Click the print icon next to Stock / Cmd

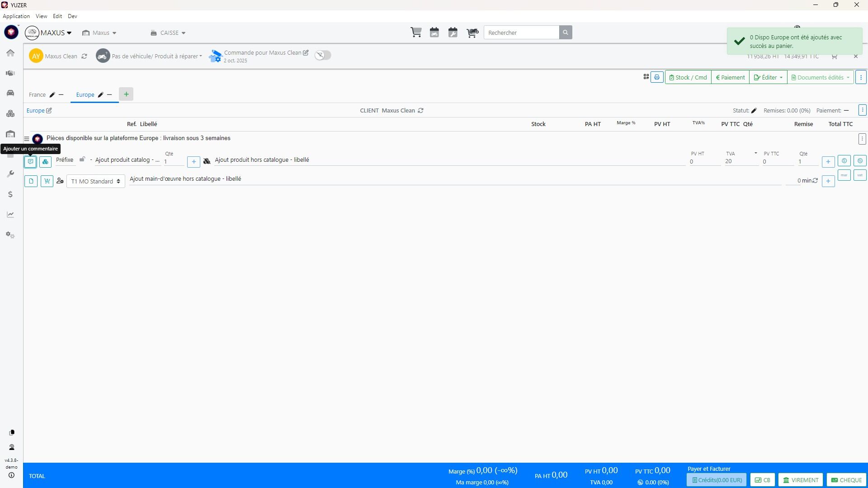(x=657, y=77)
